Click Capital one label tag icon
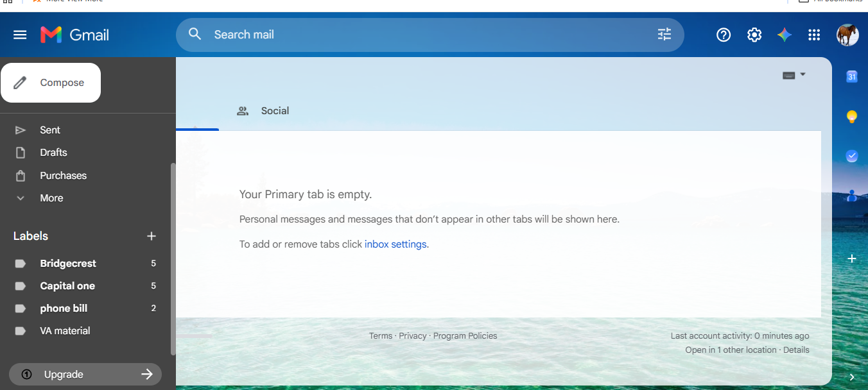 pyautogui.click(x=21, y=286)
